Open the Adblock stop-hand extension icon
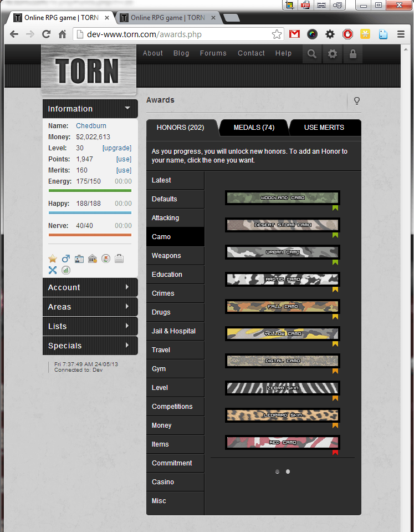Viewport: 414px width, 532px height. pos(347,34)
